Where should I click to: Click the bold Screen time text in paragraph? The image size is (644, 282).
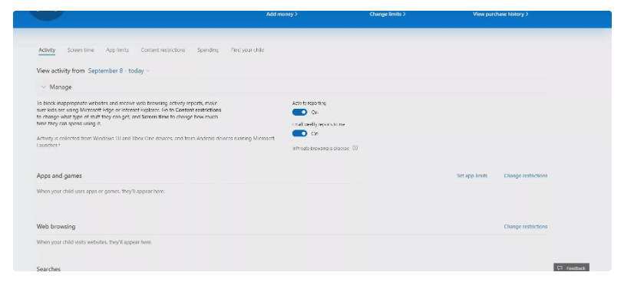[154, 116]
